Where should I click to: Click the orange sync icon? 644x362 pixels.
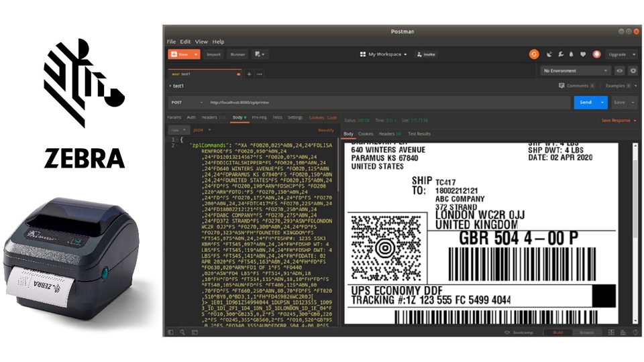[x=534, y=54]
